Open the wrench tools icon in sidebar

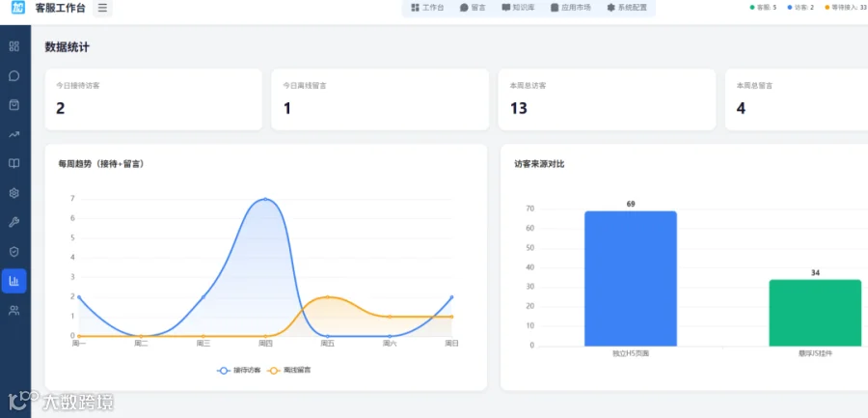(x=14, y=222)
